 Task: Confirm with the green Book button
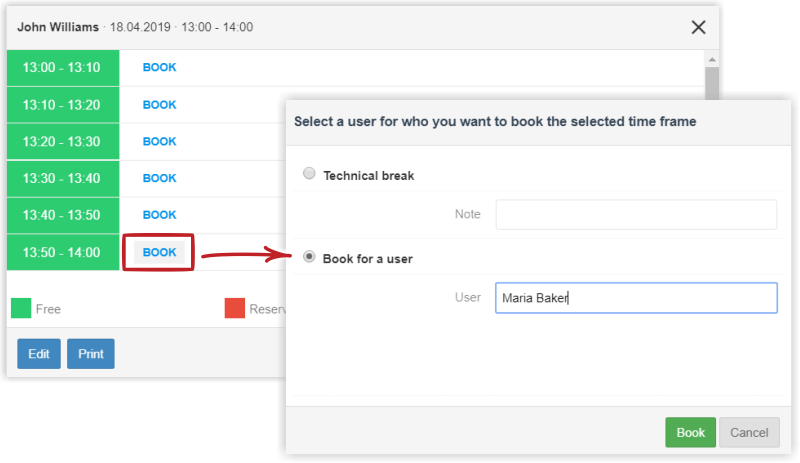point(690,433)
